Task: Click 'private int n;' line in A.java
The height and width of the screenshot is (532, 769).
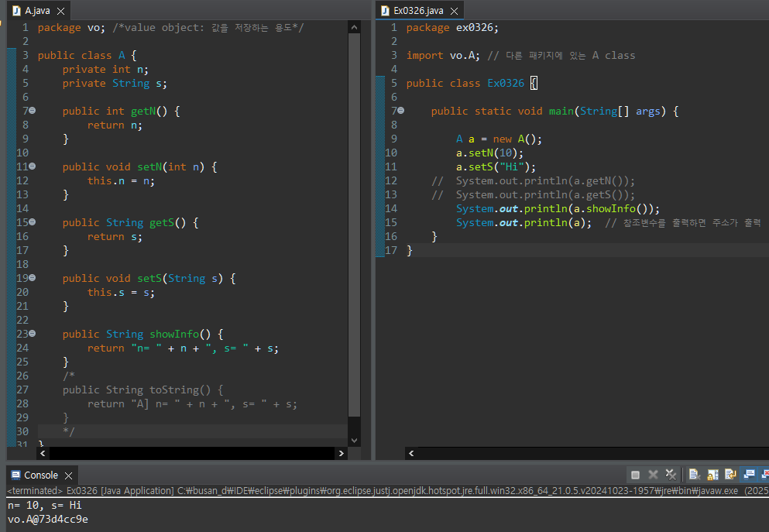Action: tap(105, 69)
